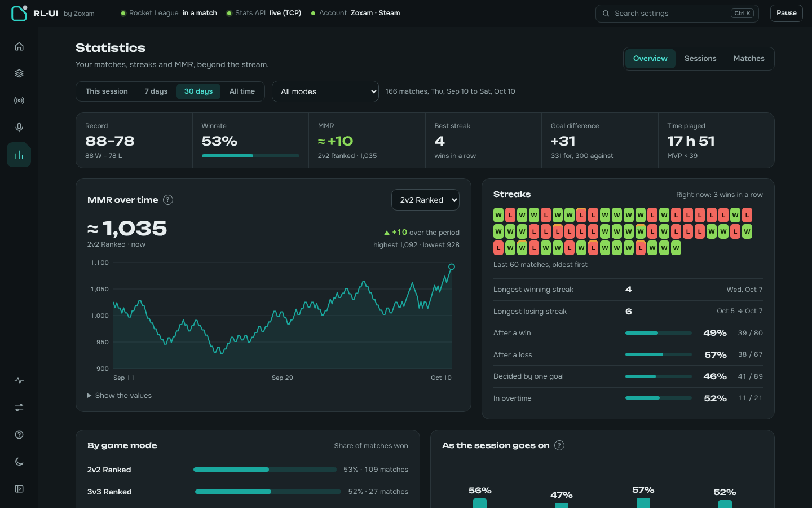Click the RL-UI logo icon

(x=19, y=13)
